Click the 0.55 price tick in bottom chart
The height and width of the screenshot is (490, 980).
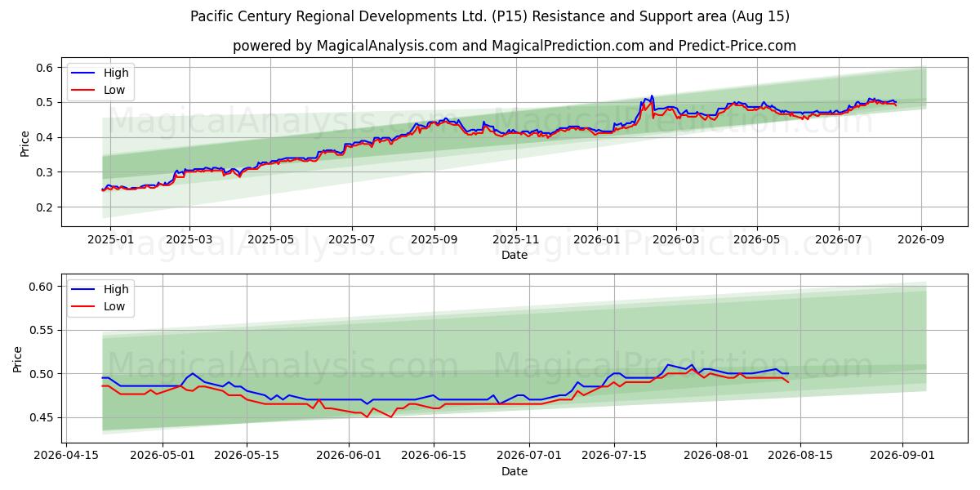[x=42, y=331]
